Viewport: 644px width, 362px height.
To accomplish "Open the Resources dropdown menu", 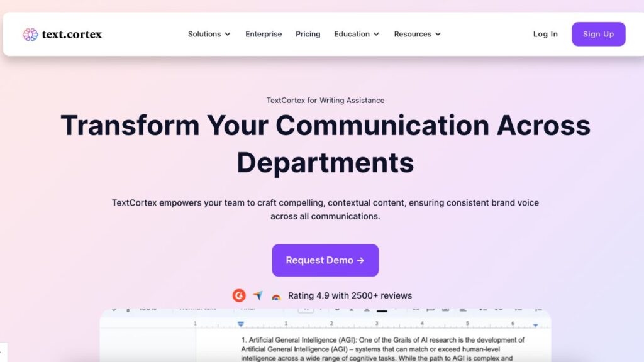I will tap(417, 34).
